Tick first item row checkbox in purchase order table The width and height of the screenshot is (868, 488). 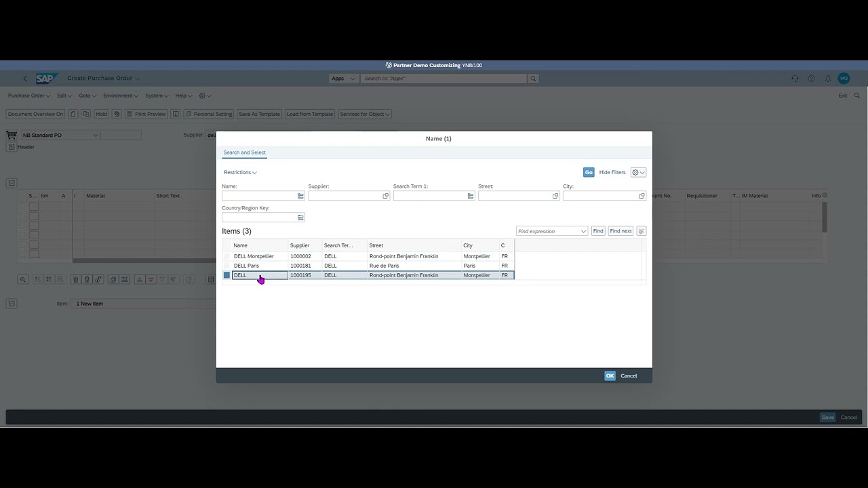(34, 206)
